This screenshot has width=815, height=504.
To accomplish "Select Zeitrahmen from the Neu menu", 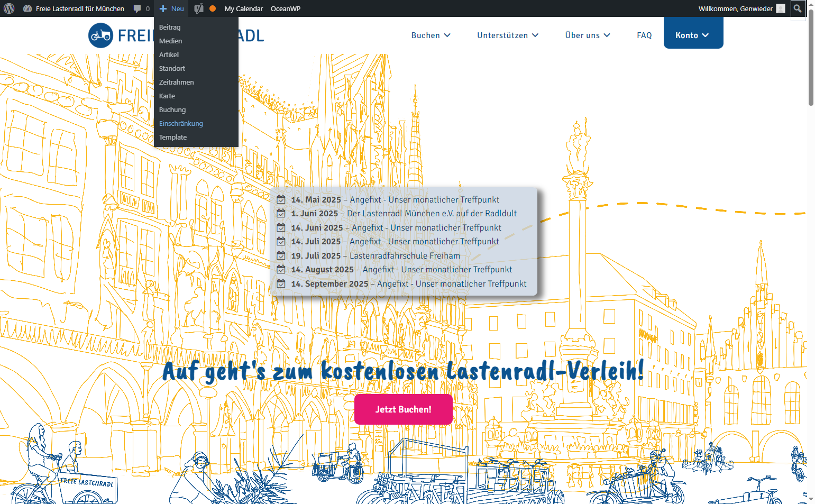I will click(x=196, y=82).
